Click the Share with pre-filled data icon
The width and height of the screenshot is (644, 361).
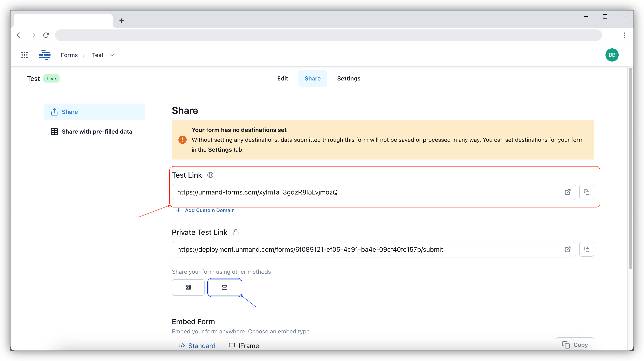(54, 131)
